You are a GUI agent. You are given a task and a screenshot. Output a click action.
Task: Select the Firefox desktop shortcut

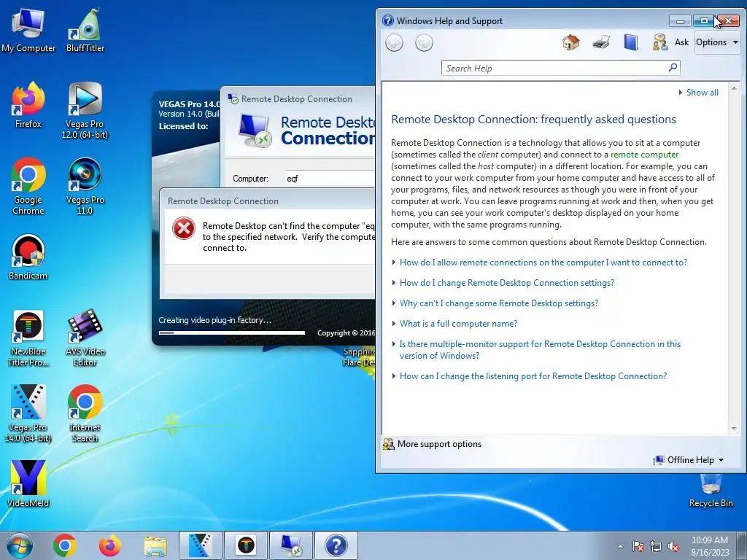pos(28,105)
